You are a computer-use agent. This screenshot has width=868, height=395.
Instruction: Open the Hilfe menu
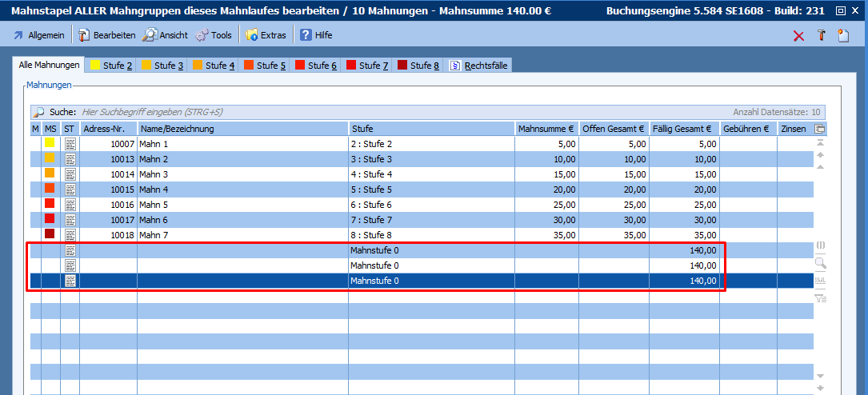tap(316, 35)
